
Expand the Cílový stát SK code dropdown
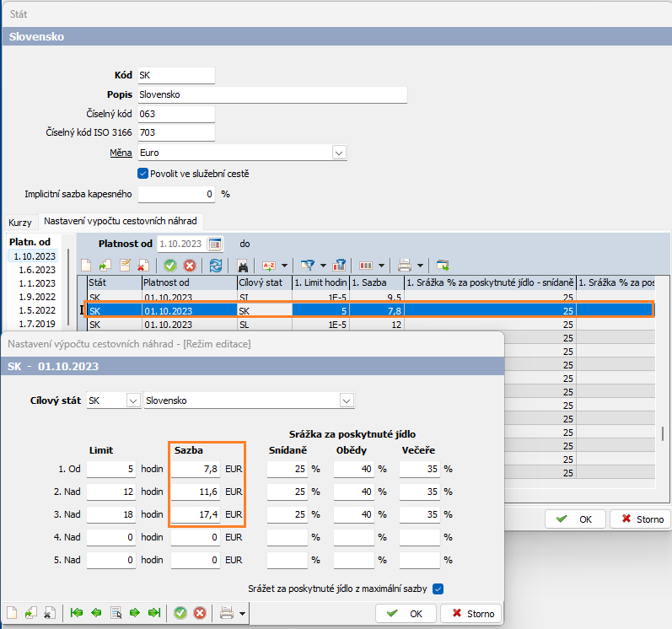[x=132, y=400]
